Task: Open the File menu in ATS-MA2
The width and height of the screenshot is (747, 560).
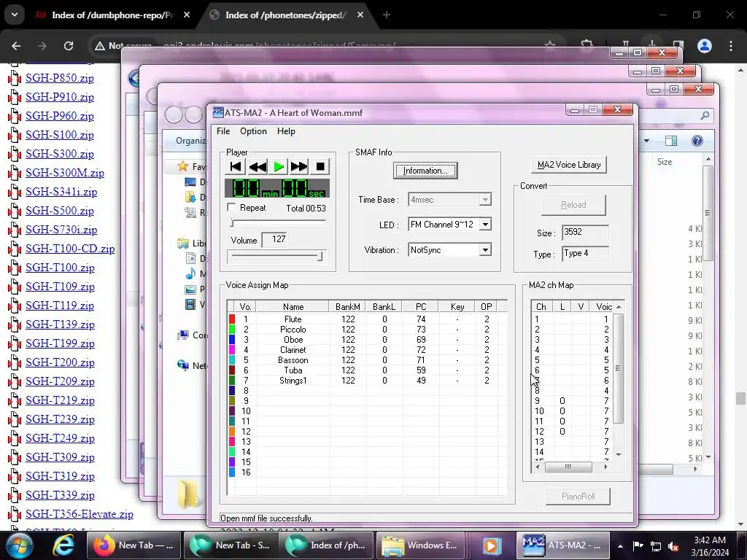Action: pos(223,131)
